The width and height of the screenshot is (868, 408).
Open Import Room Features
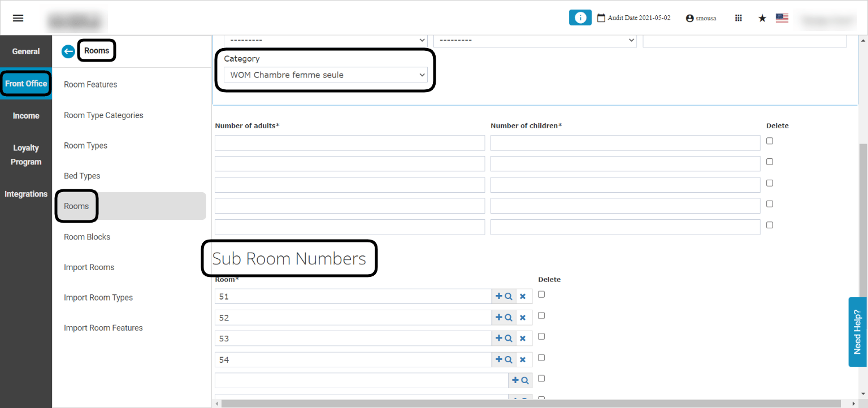click(103, 328)
